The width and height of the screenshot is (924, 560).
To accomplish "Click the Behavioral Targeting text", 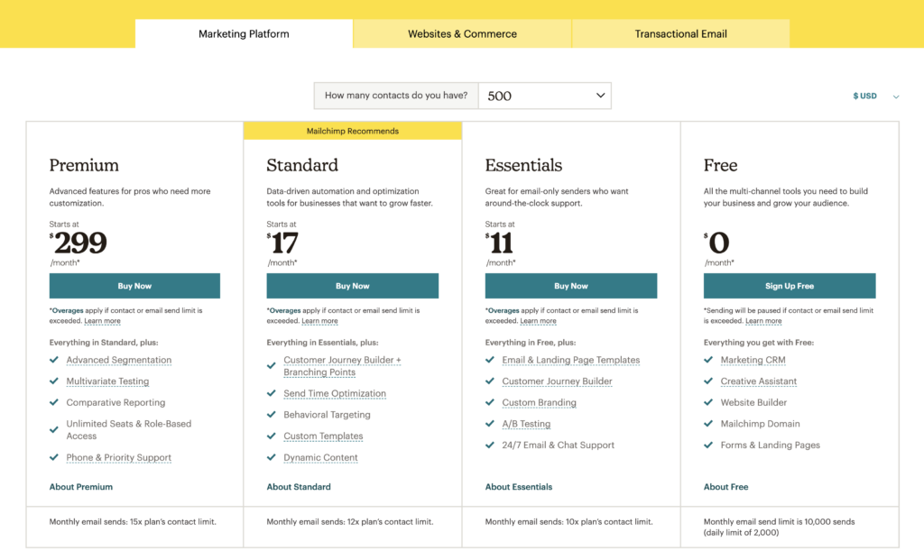I will click(x=327, y=415).
